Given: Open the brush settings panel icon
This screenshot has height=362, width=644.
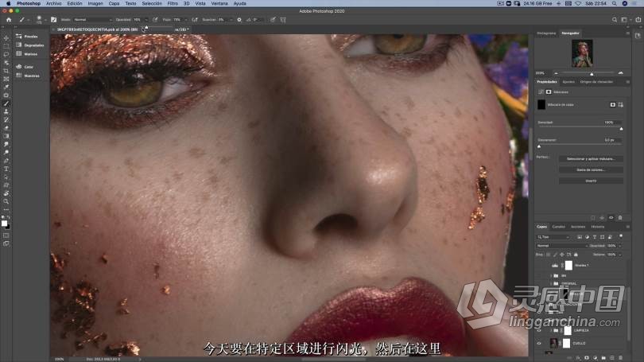Looking at the screenshot, I should [x=53, y=19].
